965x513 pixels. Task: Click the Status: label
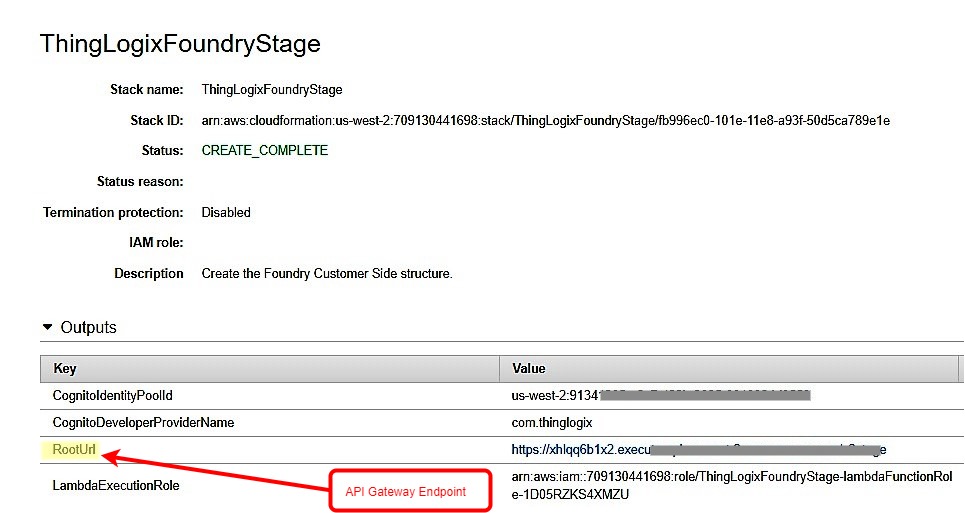click(162, 151)
